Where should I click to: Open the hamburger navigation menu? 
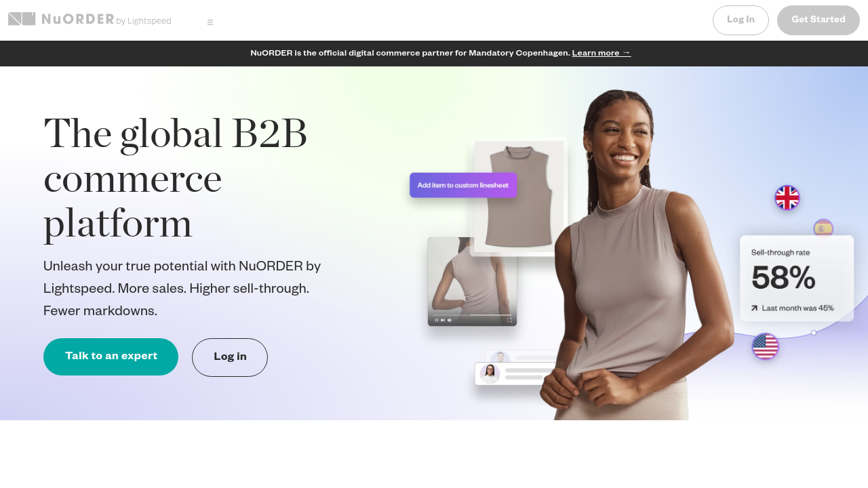210,22
